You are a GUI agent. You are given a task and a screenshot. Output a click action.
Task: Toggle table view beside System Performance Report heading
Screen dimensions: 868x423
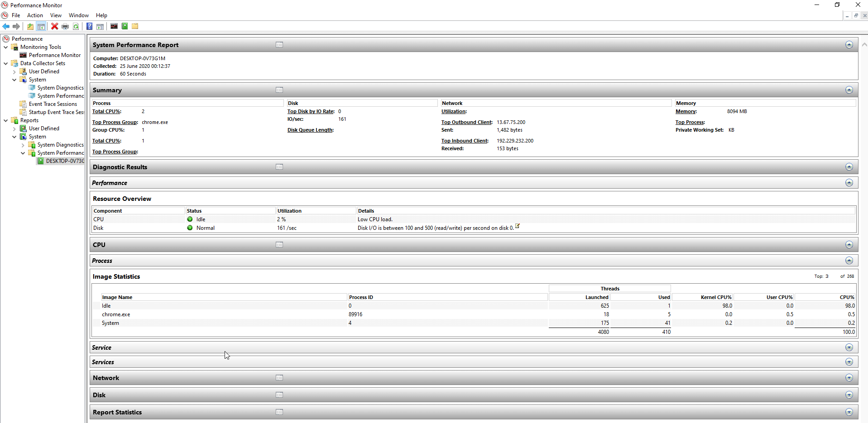[279, 44]
